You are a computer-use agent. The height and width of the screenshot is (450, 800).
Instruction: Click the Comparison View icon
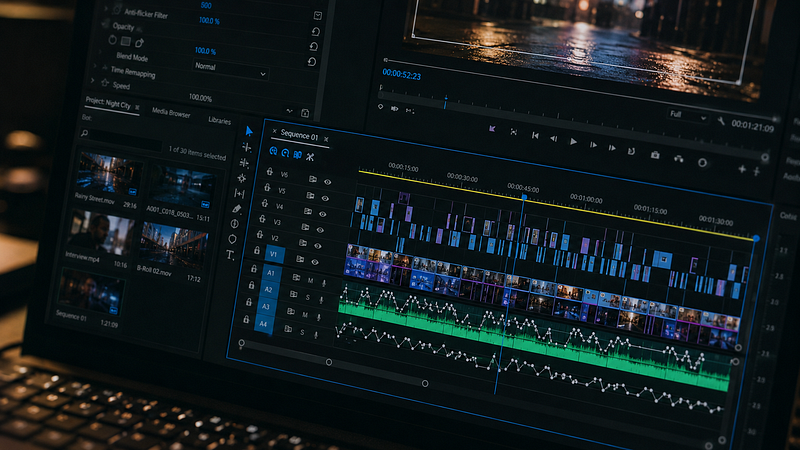point(679,159)
